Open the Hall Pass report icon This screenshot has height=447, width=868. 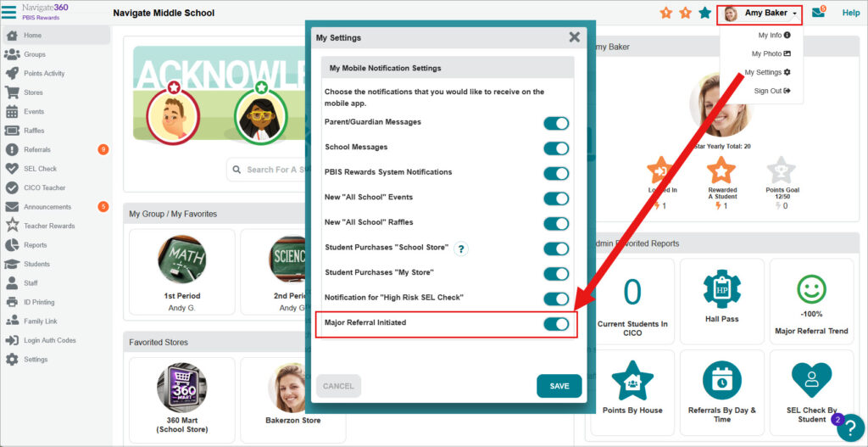[722, 290]
